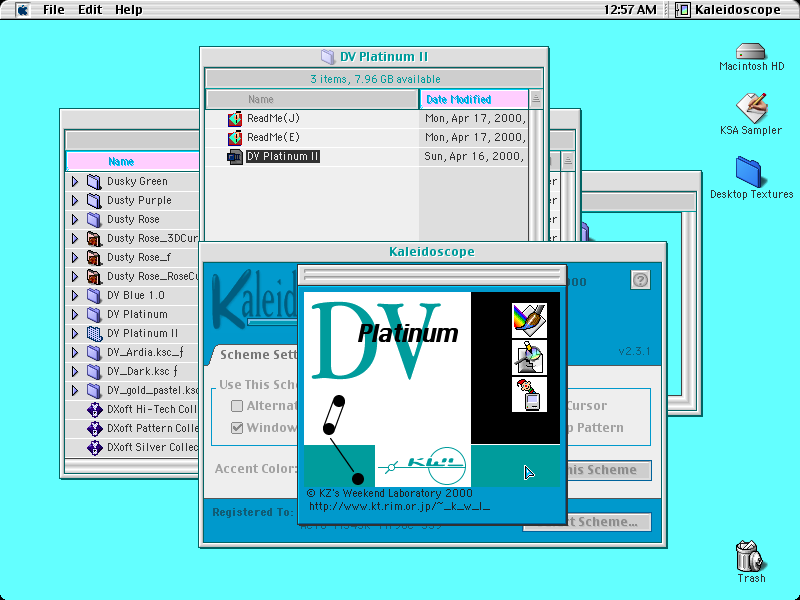This screenshot has width=800, height=600.
Task: Sort by Name column in the left list window
Action: coord(133,161)
